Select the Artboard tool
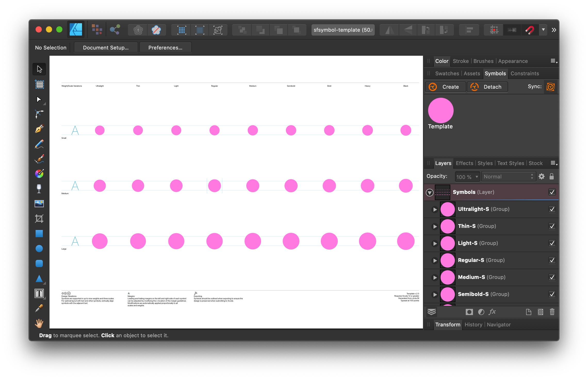The width and height of the screenshot is (588, 379). click(39, 84)
